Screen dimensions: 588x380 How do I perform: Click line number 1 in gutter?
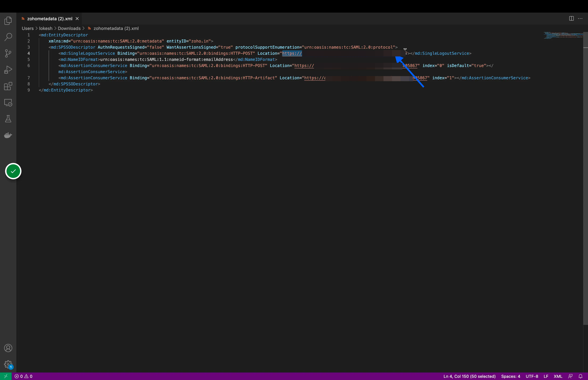click(29, 35)
